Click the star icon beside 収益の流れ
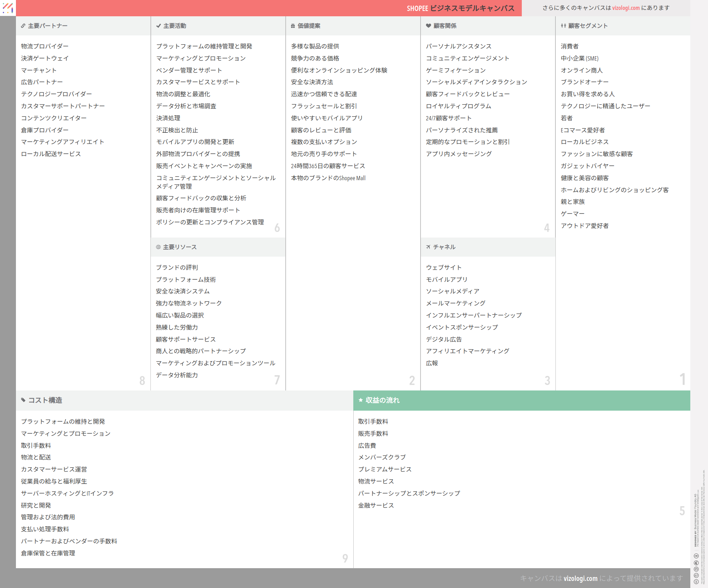The image size is (708, 588). pos(361,400)
